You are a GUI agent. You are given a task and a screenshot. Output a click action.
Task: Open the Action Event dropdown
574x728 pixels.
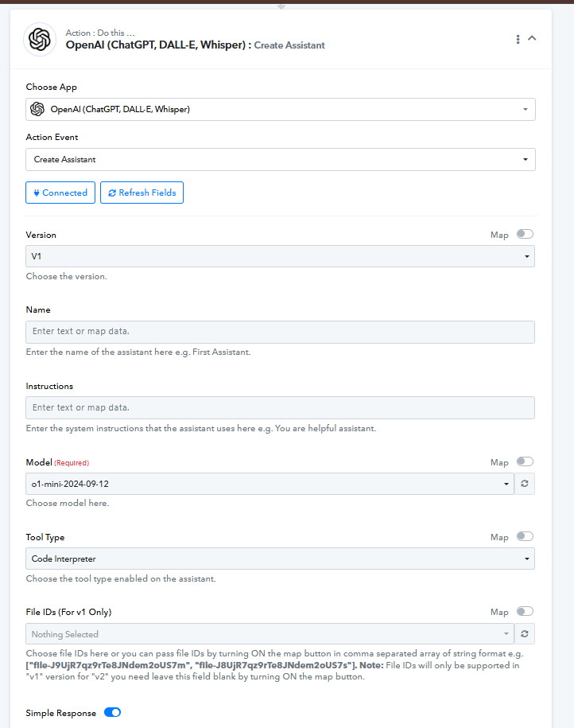(280, 159)
